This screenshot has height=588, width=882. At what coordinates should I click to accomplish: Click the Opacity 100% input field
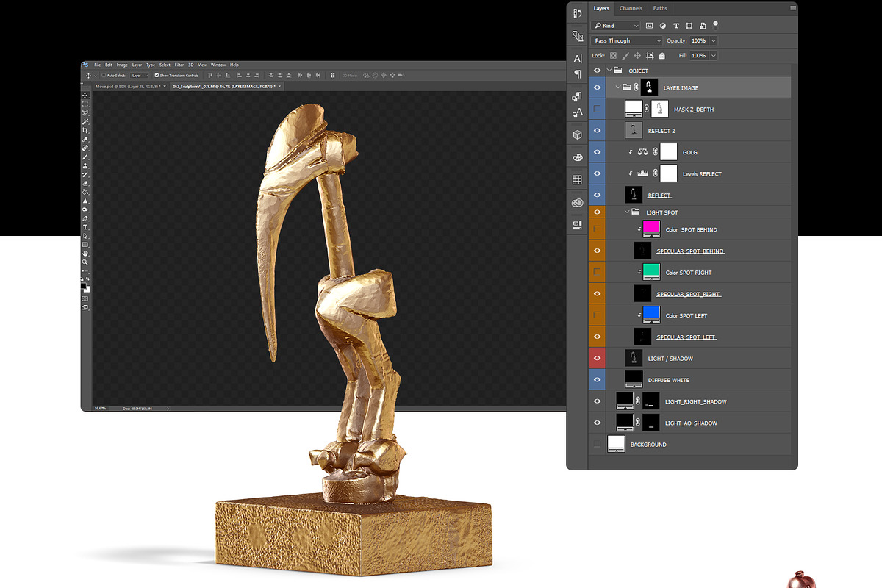pyautogui.click(x=698, y=40)
